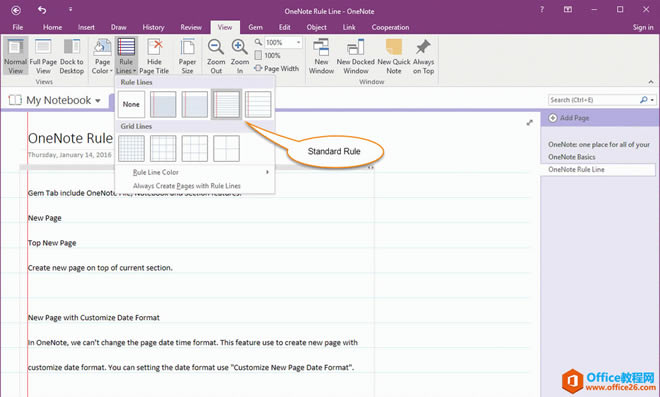The width and height of the screenshot is (660, 397).
Task: Click Zoom In magnifier
Action: (240, 56)
